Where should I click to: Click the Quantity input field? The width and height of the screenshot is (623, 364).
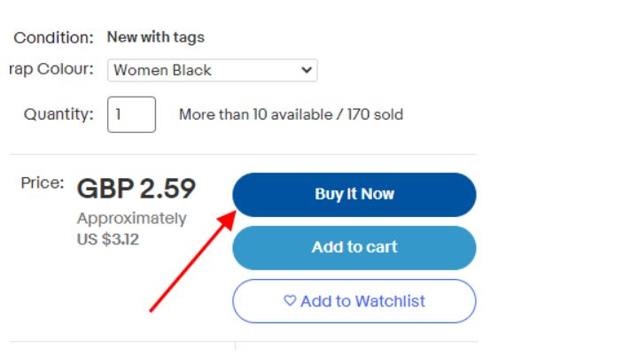[131, 115]
